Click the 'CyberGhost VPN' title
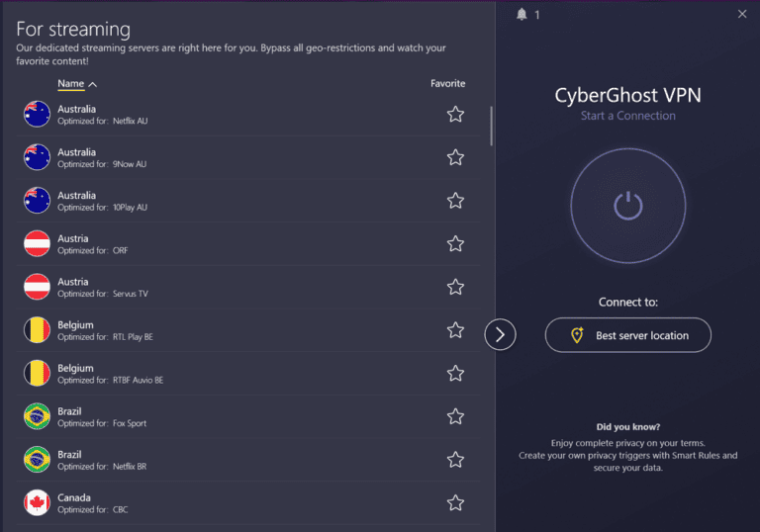 [x=628, y=95]
